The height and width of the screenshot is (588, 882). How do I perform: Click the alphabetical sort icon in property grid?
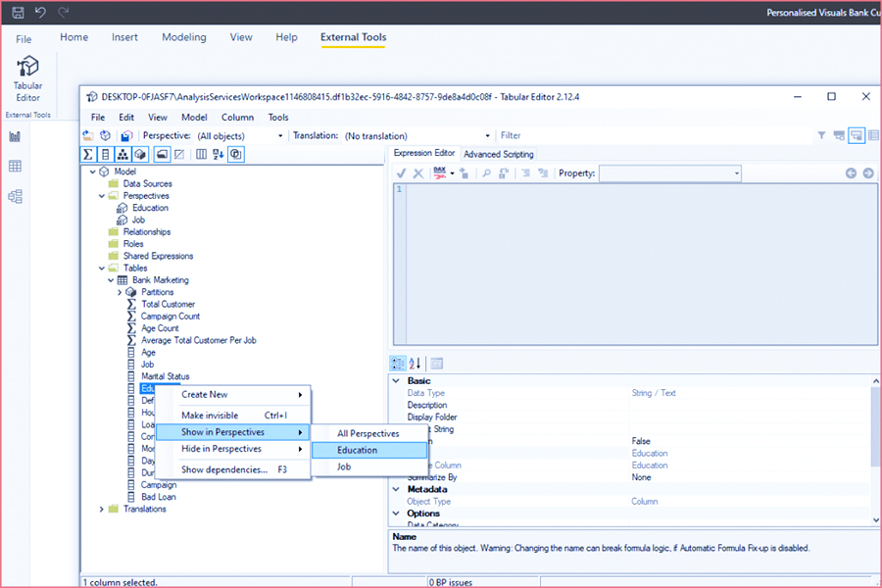(x=416, y=364)
